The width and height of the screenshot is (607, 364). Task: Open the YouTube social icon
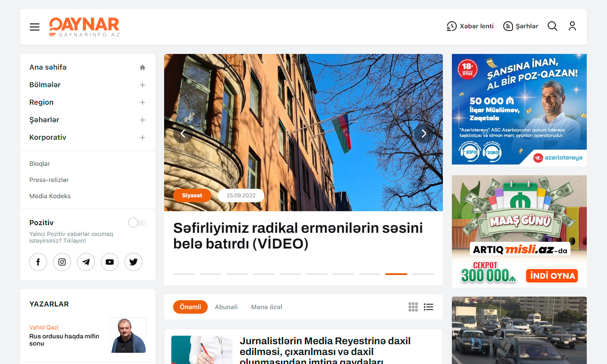110,262
